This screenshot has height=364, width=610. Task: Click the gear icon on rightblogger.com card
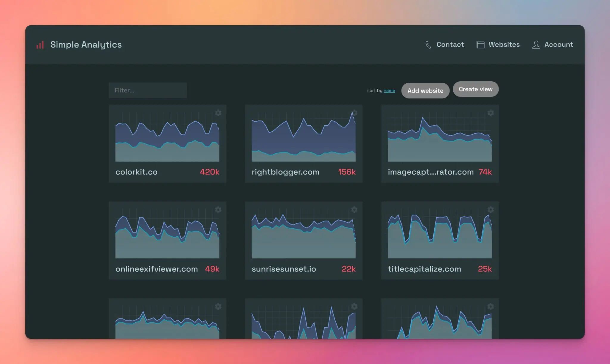354,113
